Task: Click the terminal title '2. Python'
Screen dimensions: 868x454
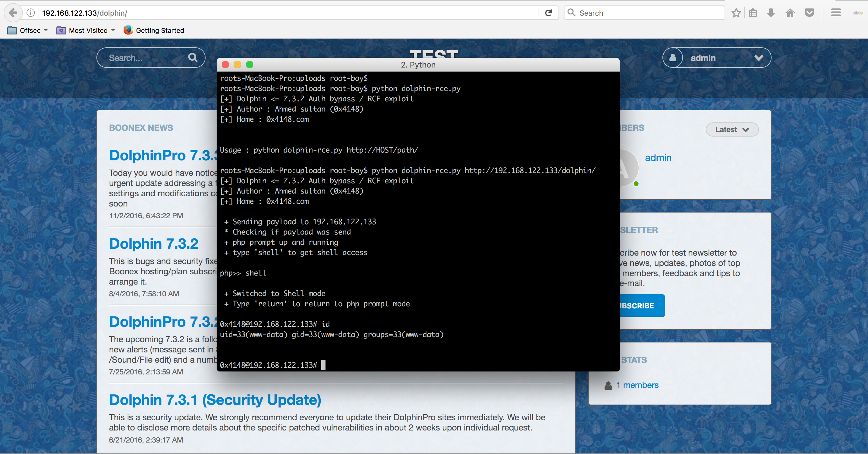Action: click(x=418, y=65)
